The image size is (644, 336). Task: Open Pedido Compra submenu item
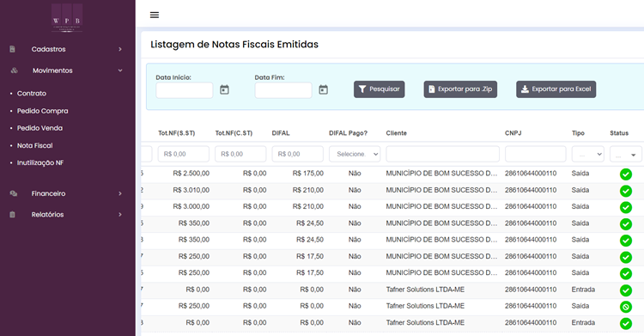(43, 111)
